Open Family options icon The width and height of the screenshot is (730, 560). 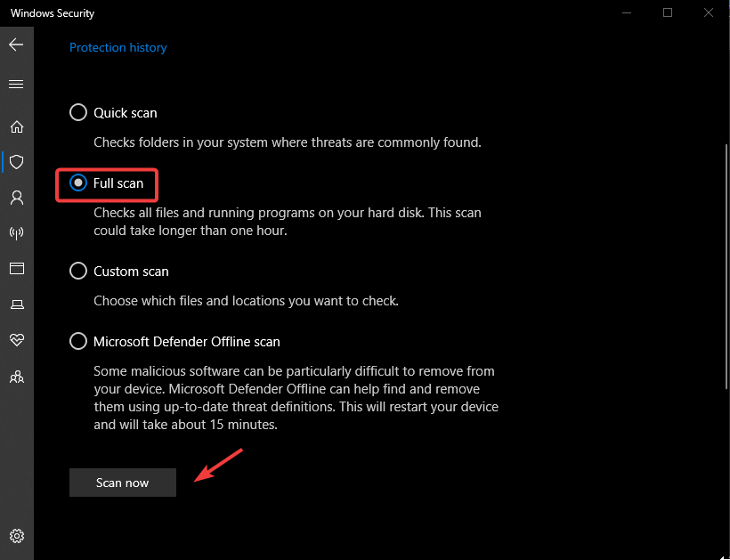click(16, 377)
